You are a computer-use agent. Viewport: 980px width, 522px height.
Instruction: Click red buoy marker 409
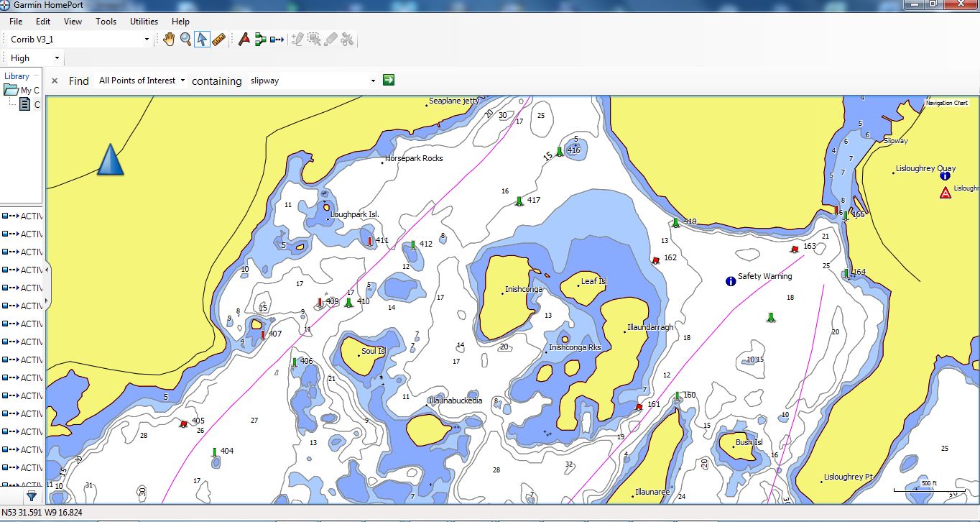[320, 303]
